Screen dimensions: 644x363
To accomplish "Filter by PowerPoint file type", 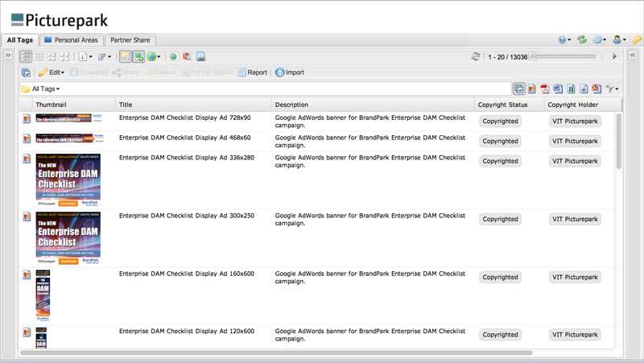I will click(x=597, y=89).
